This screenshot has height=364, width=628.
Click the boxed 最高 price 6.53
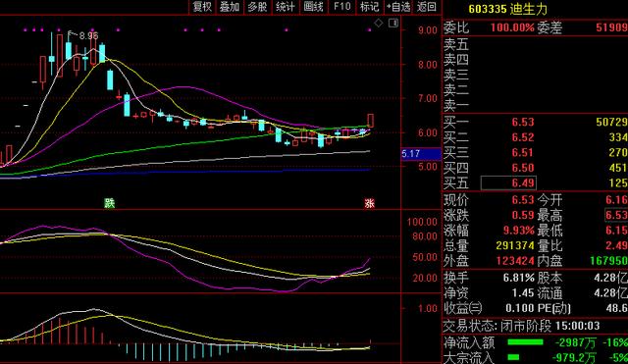616,215
